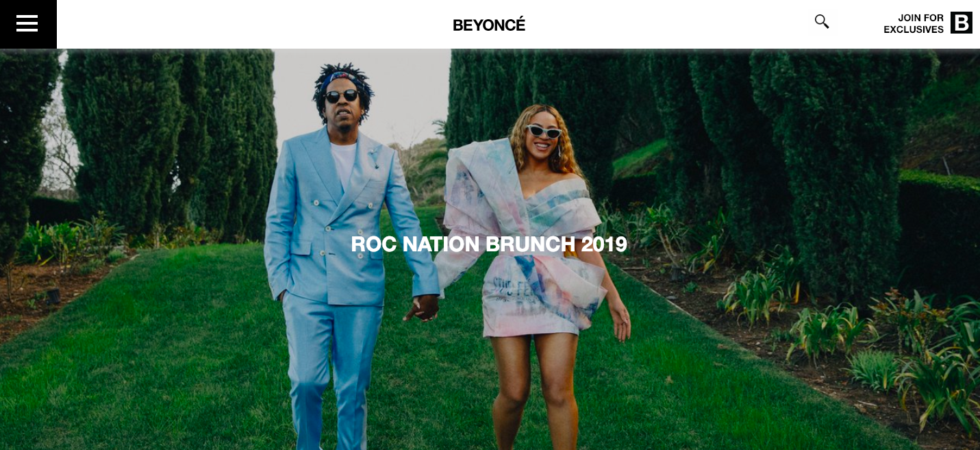Open the hamburger navigation menu

27,23
